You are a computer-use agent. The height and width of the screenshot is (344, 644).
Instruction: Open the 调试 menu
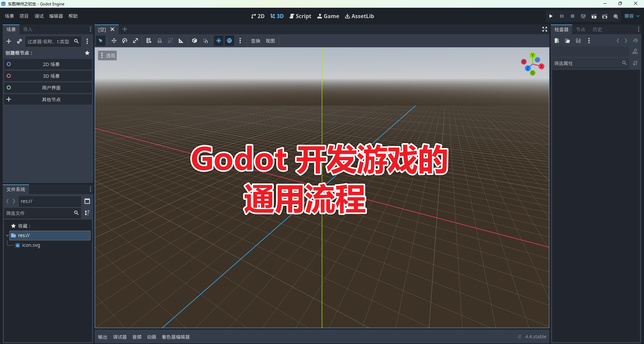point(39,16)
